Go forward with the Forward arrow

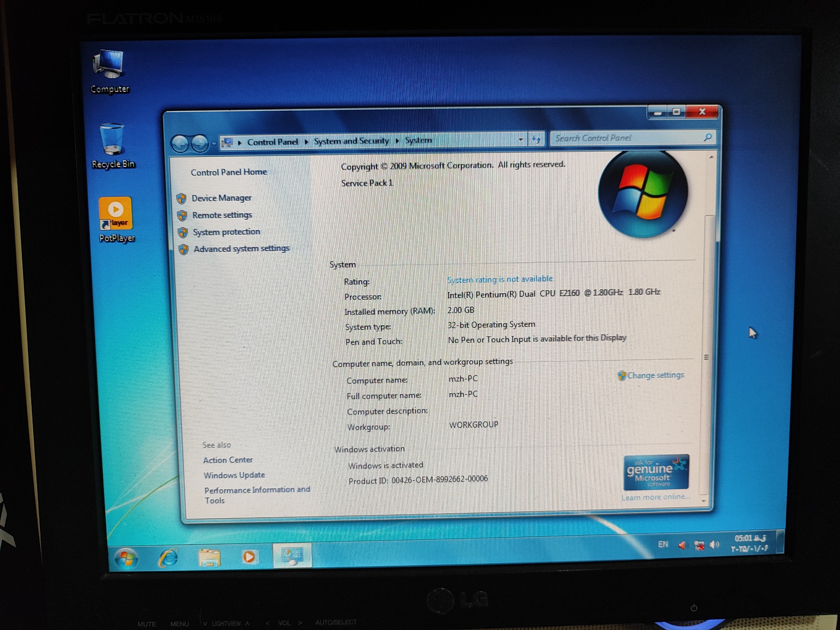click(200, 143)
